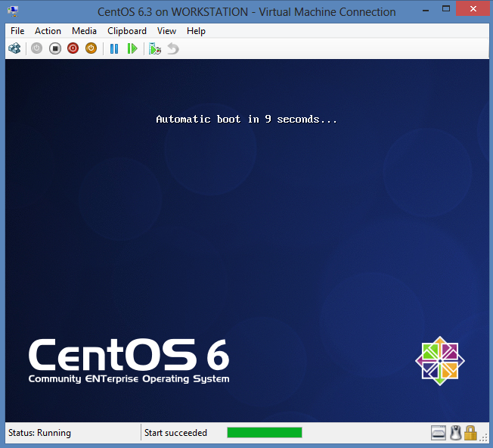Click the green start progress bar
This screenshot has width=493, height=448.
tap(265, 433)
